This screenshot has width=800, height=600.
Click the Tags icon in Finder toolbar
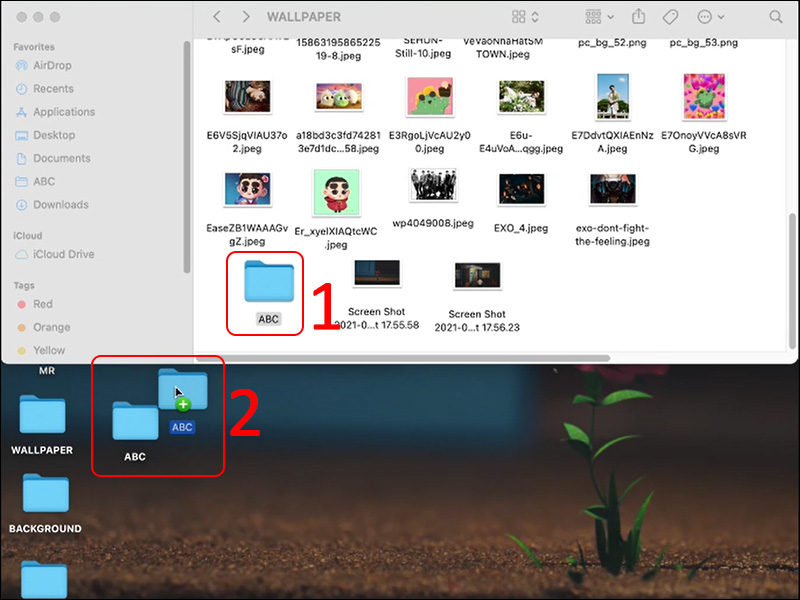coord(670,17)
